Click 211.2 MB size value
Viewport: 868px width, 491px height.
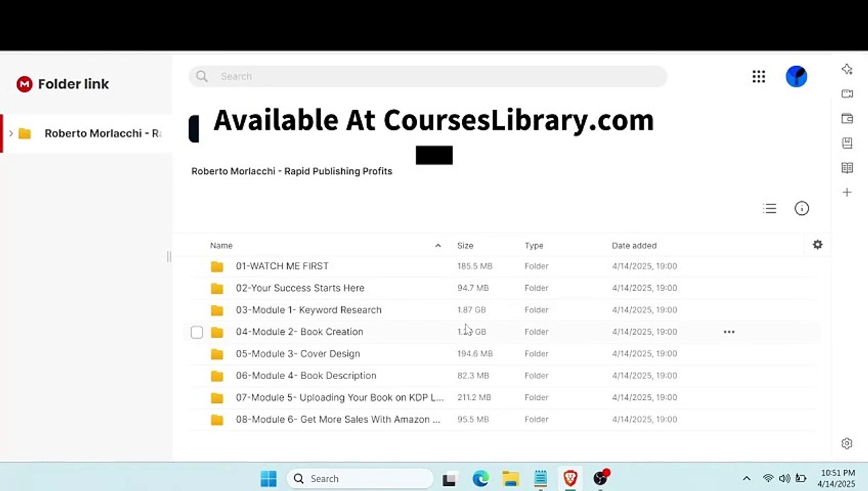coord(474,398)
